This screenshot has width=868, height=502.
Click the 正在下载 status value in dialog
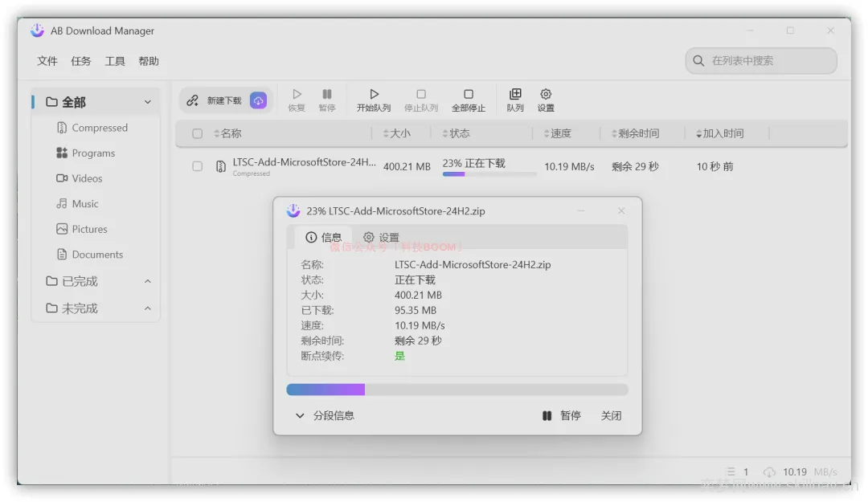tap(415, 280)
